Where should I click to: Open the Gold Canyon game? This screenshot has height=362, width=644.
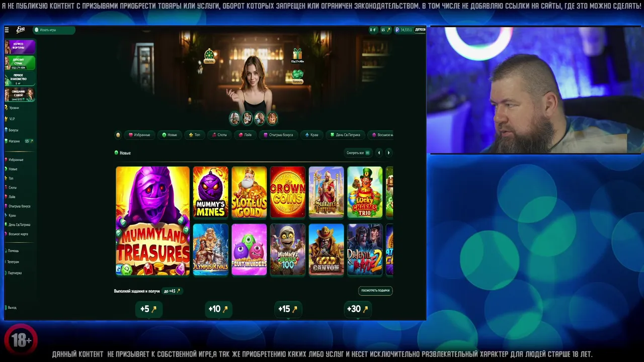[326, 249]
